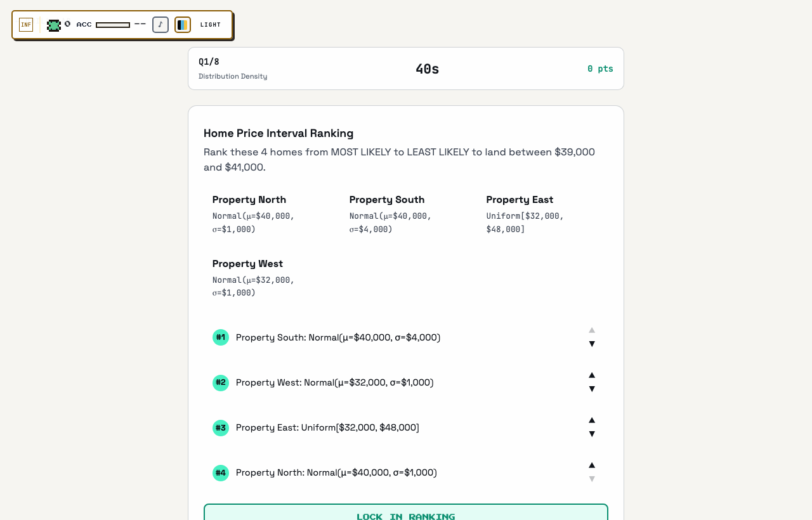
Task: Click the Property North card heading
Action: point(249,200)
